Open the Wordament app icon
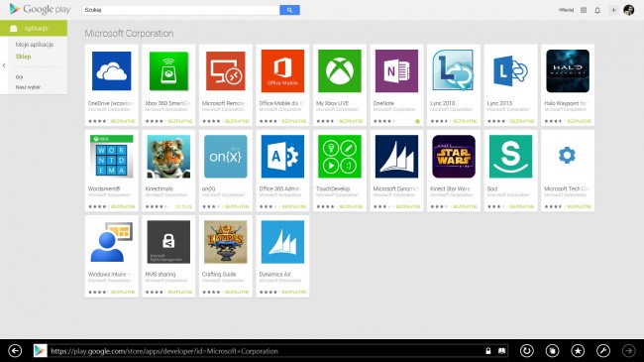Screen dimensions: 644x362 (111, 157)
